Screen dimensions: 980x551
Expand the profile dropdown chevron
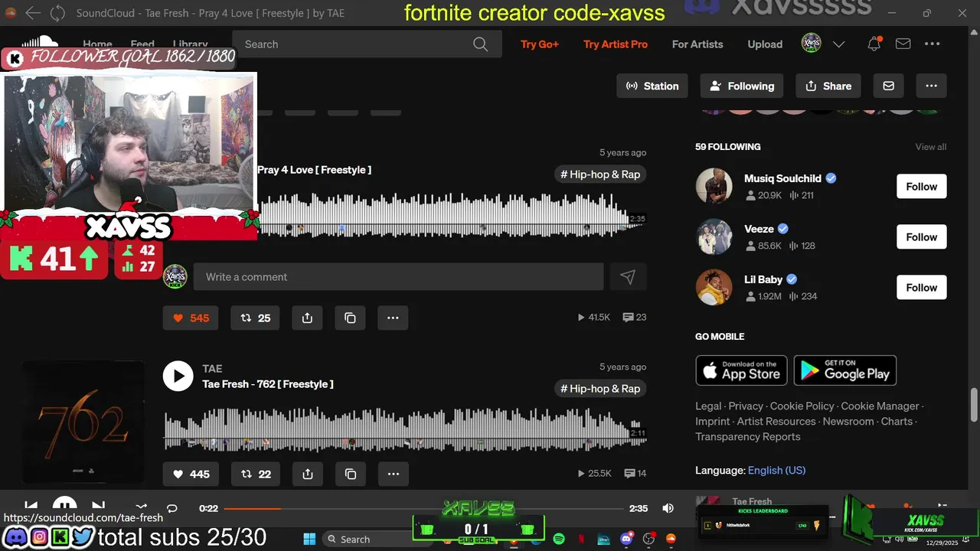tap(838, 44)
